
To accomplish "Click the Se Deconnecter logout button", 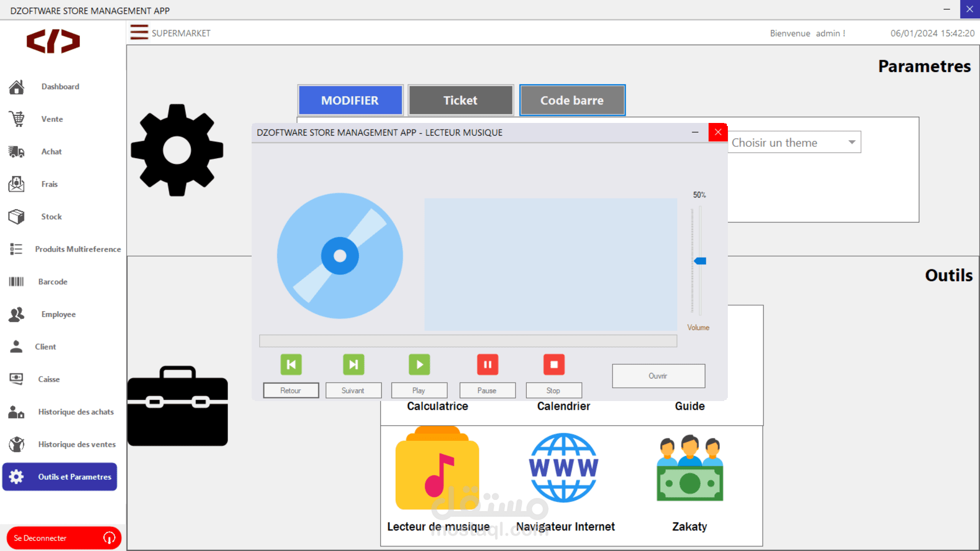I will 63,538.
